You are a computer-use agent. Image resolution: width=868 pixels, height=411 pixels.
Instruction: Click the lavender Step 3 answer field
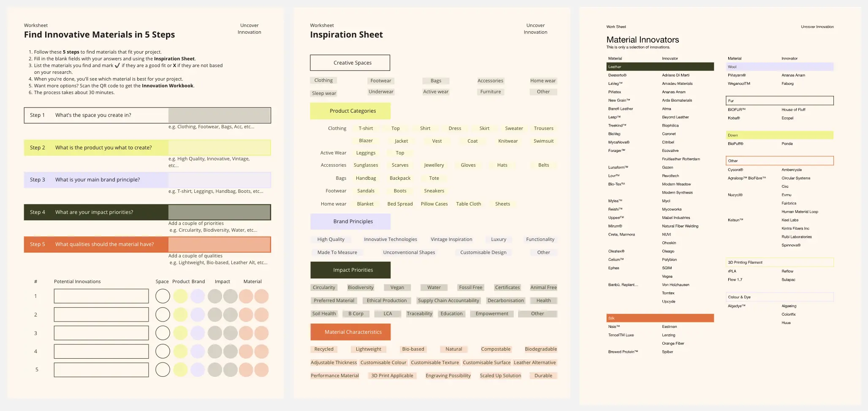[x=219, y=180]
